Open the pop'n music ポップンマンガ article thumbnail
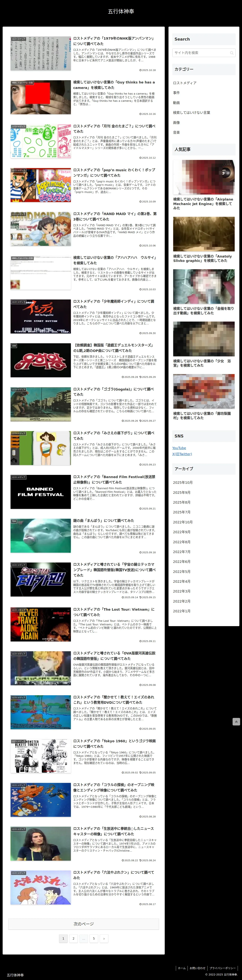242x980 pixels. click(x=41, y=185)
